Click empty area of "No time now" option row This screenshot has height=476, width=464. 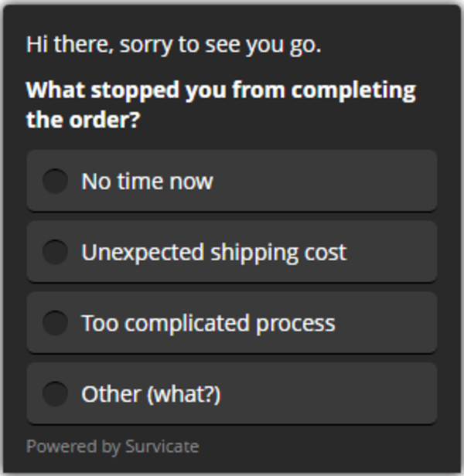[325, 181]
